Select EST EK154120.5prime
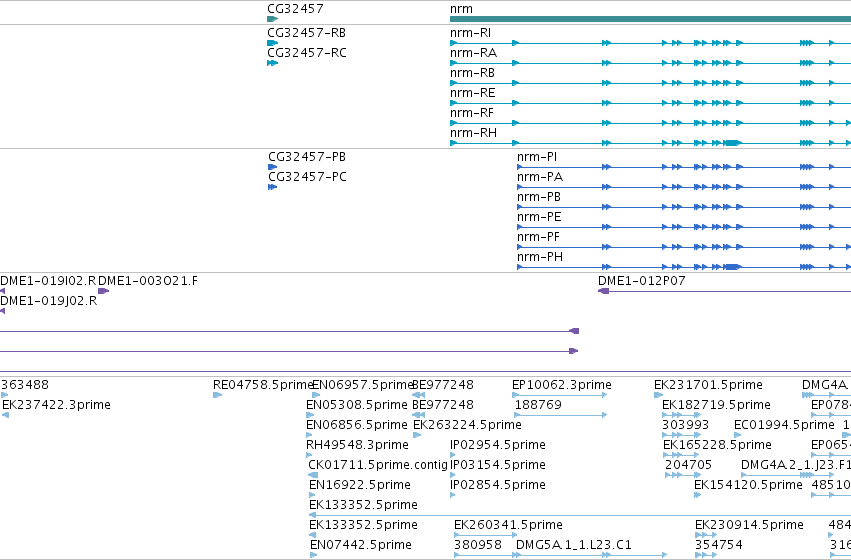 pyautogui.click(x=748, y=486)
